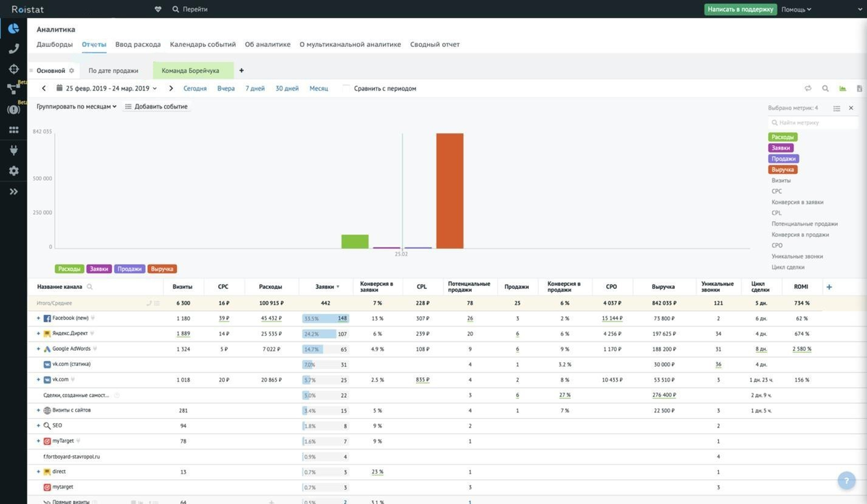The height and width of the screenshot is (504, 867).
Task: Toggle the Сравнить с периодом checkbox
Action: [348, 88]
